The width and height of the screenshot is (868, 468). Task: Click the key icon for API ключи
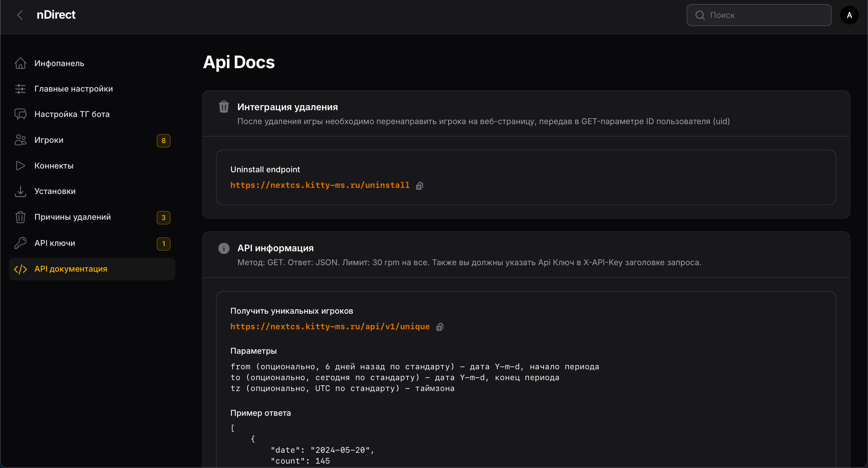click(x=20, y=243)
